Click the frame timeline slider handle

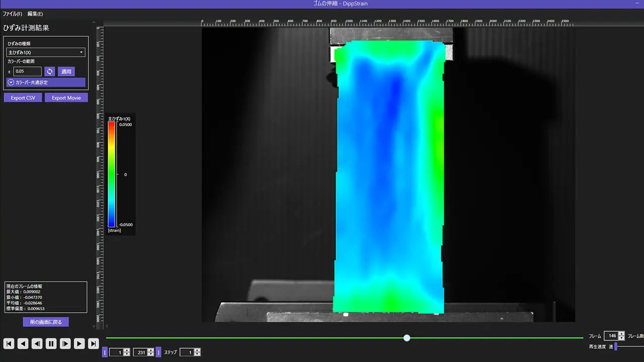pyautogui.click(x=407, y=338)
